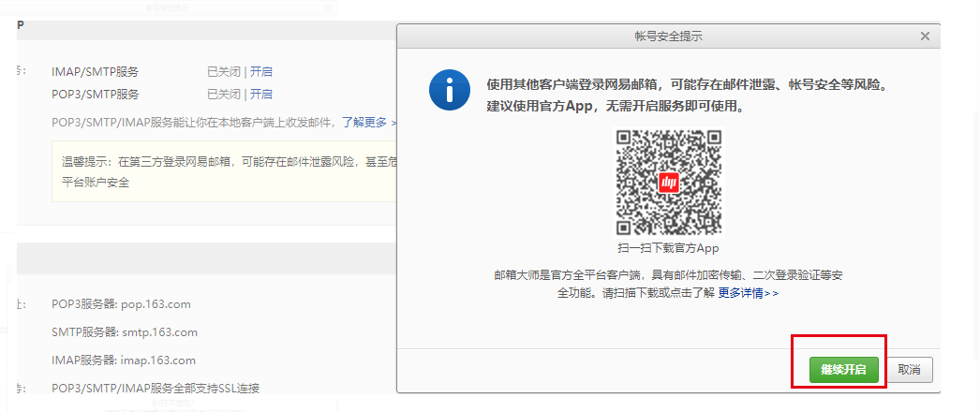Click the 扫一扫下载官方App caption

click(669, 248)
